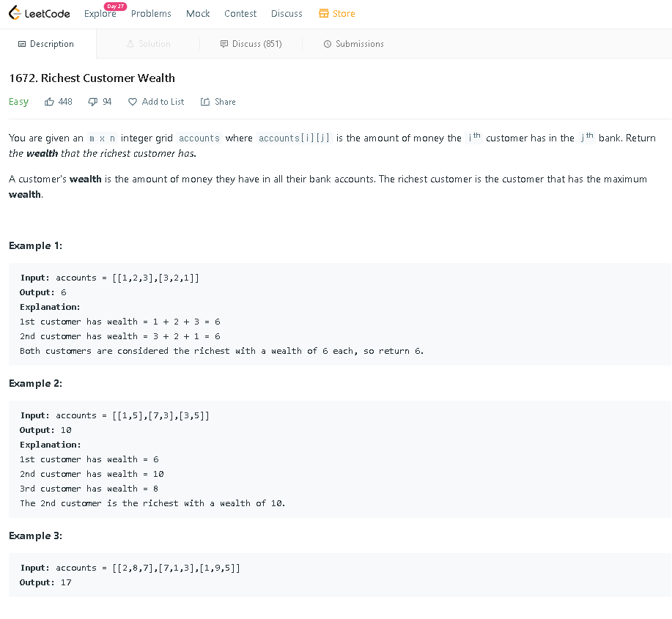Viewport: 672px width, 619px height.
Task: Go to the Mock section
Action: click(x=198, y=14)
